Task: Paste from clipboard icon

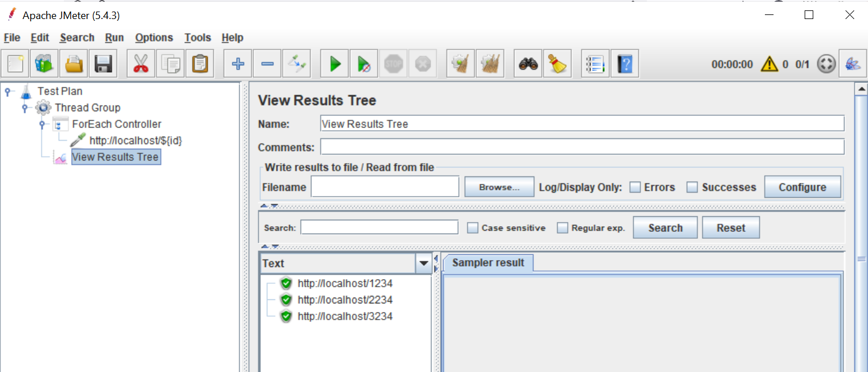Action: (199, 63)
